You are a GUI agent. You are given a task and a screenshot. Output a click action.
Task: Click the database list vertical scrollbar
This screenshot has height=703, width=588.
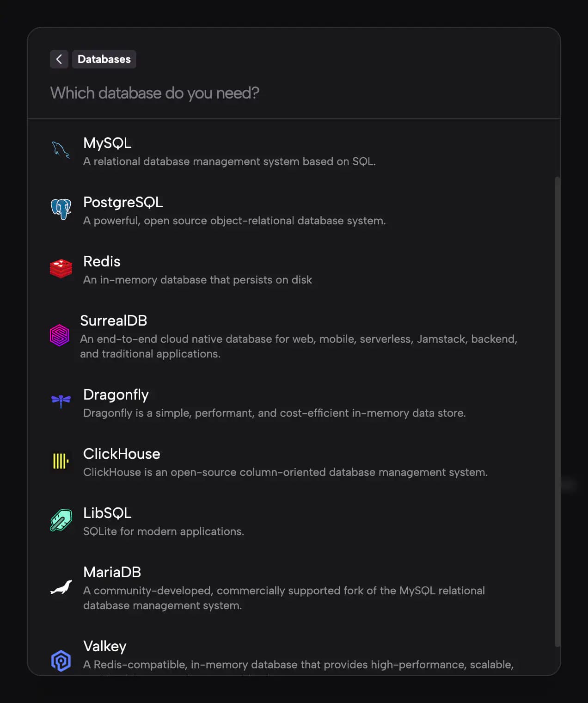click(557, 412)
